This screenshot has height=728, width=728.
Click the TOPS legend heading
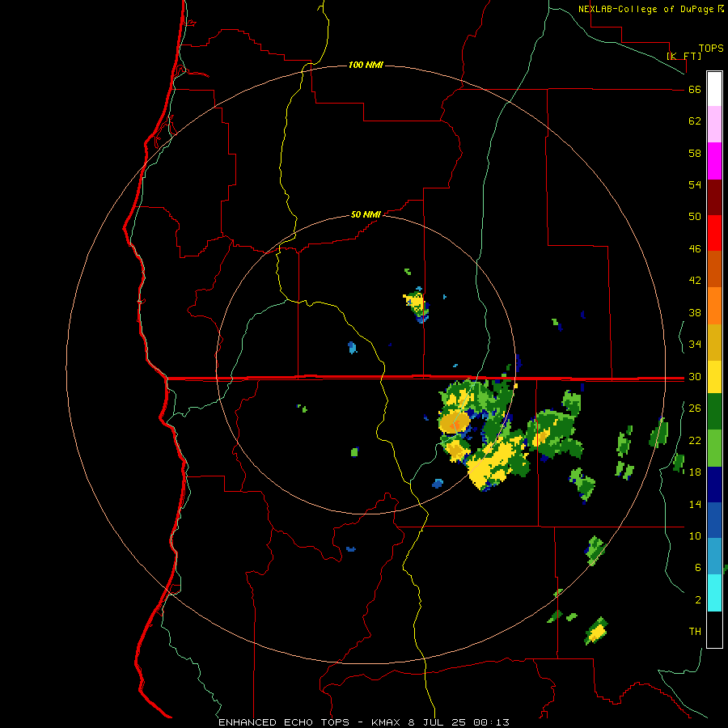[x=711, y=48]
